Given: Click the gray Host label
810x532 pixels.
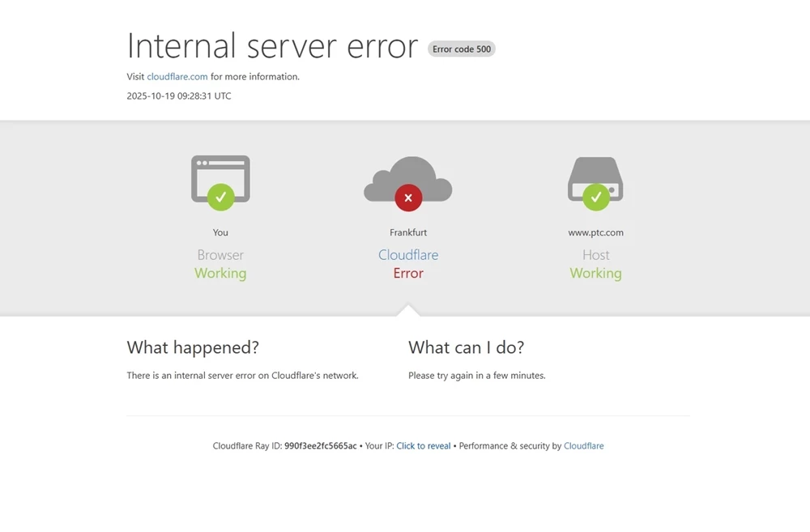Looking at the screenshot, I should coord(595,254).
